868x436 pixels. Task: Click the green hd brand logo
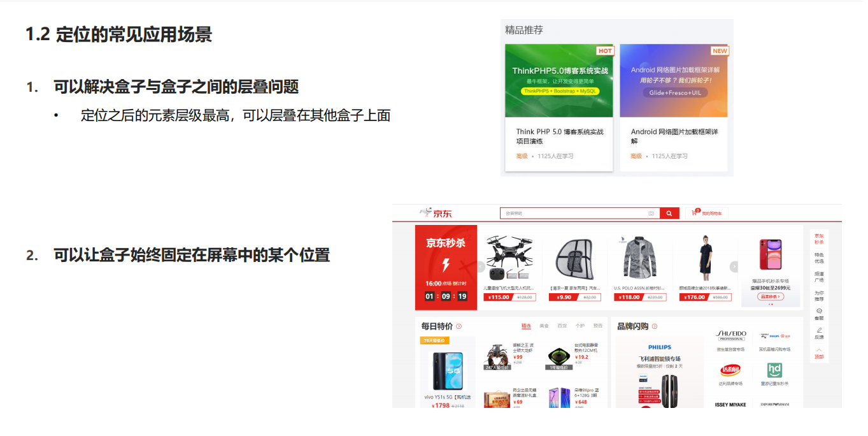point(774,370)
